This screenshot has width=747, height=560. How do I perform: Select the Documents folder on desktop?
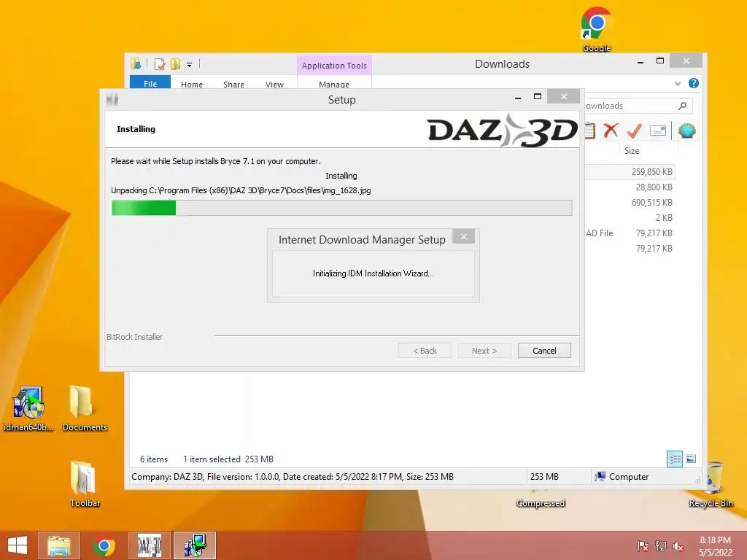click(x=85, y=408)
